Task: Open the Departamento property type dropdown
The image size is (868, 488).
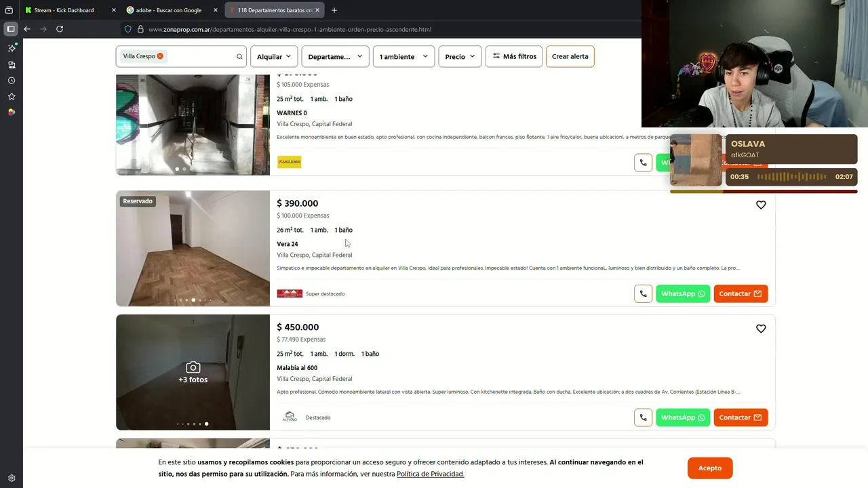Action: [x=335, y=57]
